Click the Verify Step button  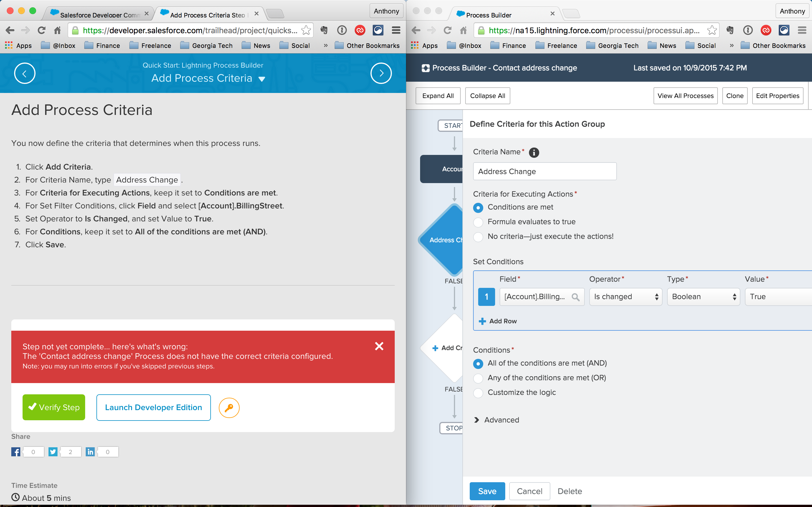[x=54, y=407]
